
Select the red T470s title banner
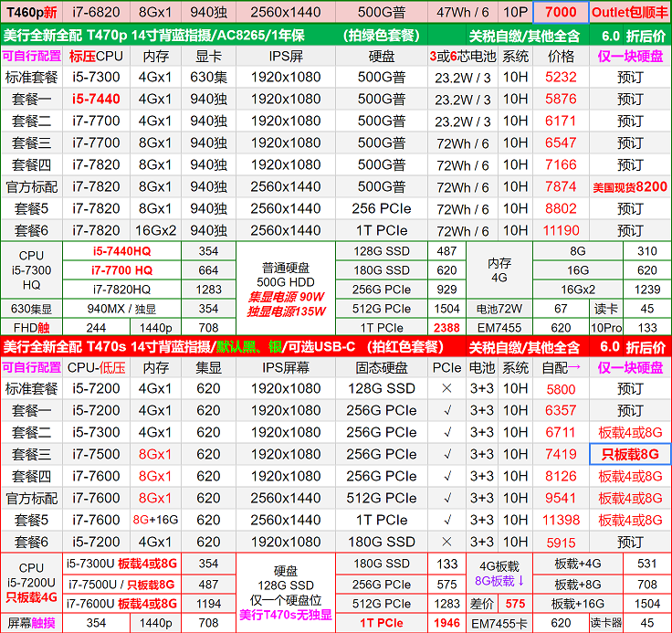[x=336, y=346]
